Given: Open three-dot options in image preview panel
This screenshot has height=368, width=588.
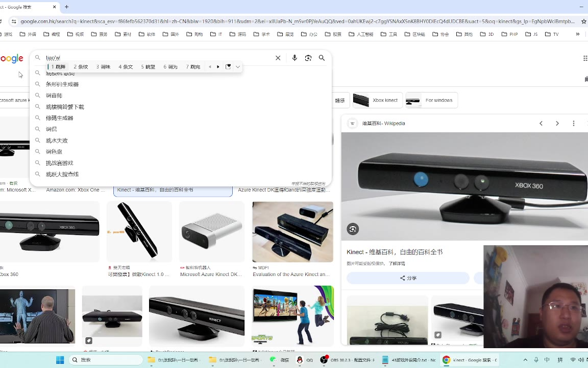Looking at the screenshot, I should pyautogui.click(x=573, y=123).
